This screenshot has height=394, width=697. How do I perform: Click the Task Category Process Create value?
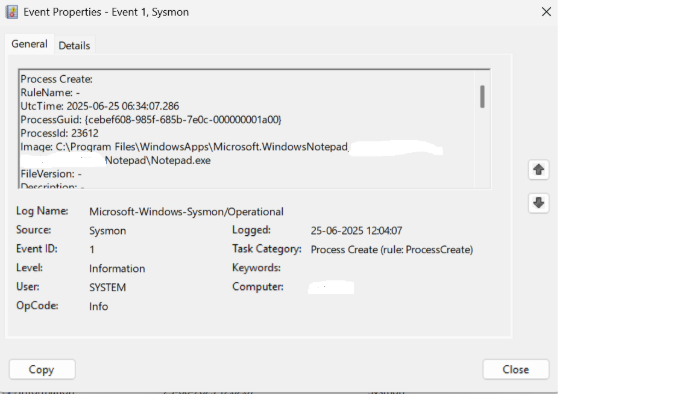[392, 250]
